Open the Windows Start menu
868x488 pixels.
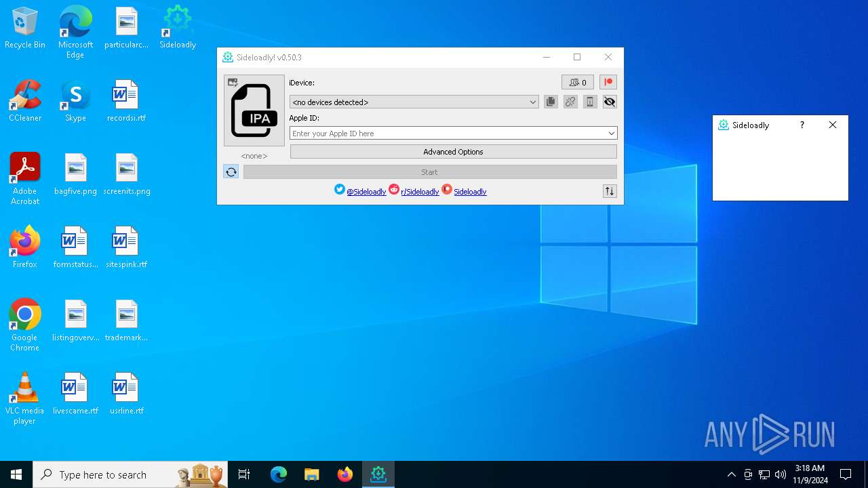[x=16, y=474]
